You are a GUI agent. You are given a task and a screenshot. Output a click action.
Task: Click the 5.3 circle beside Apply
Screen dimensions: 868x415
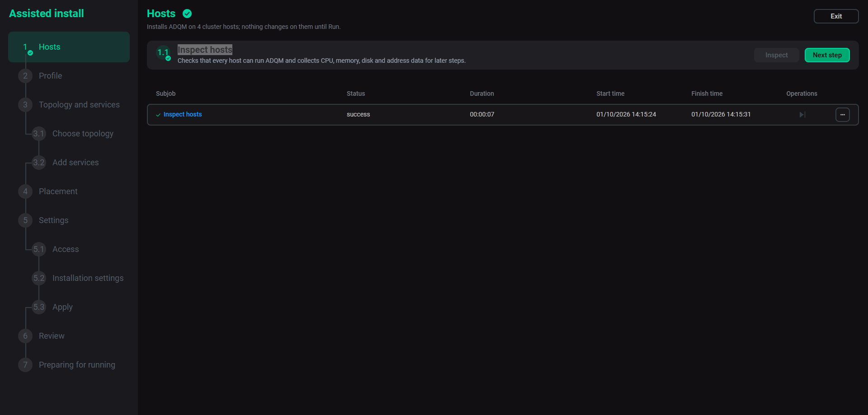pyautogui.click(x=39, y=307)
